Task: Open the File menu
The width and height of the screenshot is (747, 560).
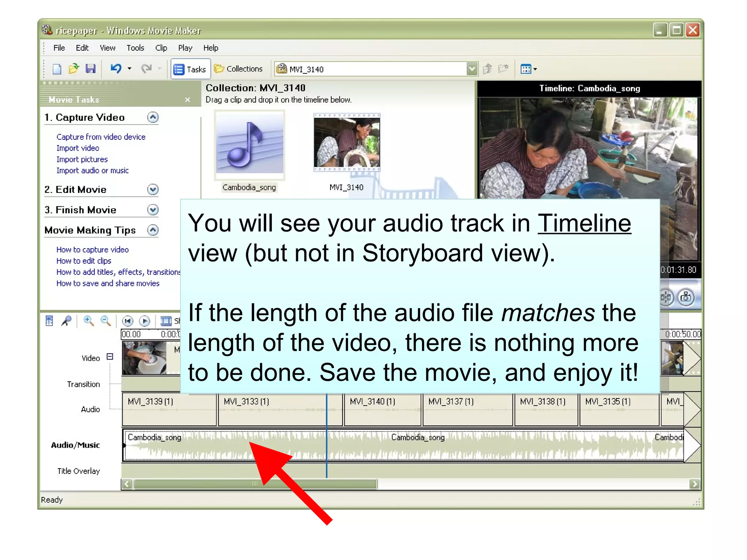Action: click(59, 48)
